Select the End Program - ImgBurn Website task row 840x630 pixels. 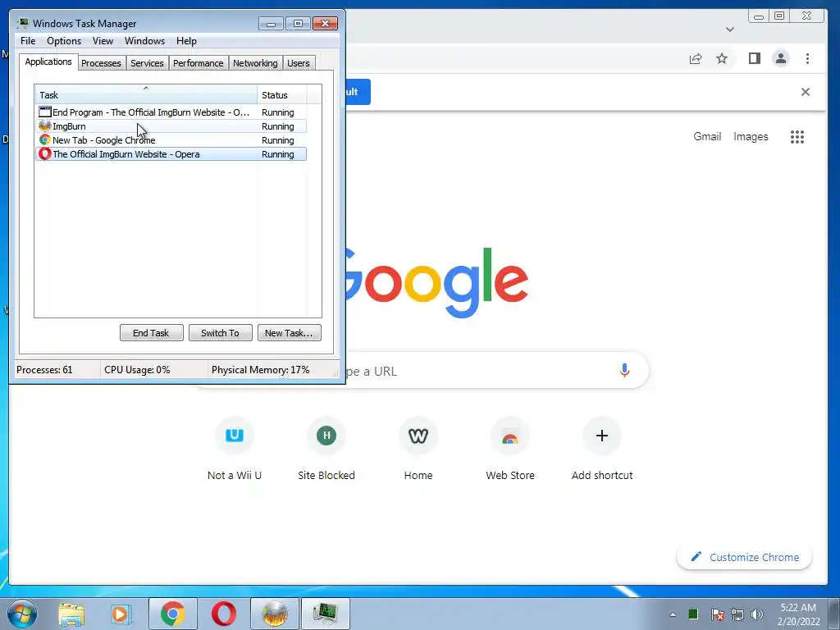click(x=171, y=112)
